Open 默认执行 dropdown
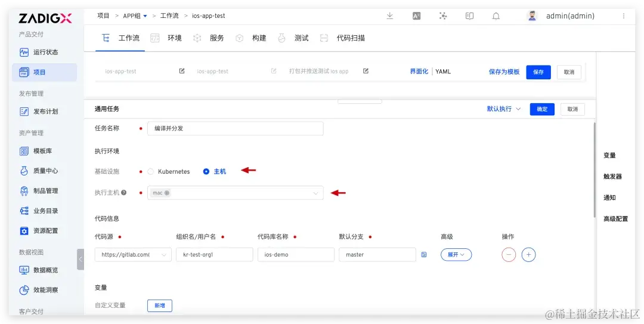Viewport: 644px width, 324px height. [x=503, y=109]
